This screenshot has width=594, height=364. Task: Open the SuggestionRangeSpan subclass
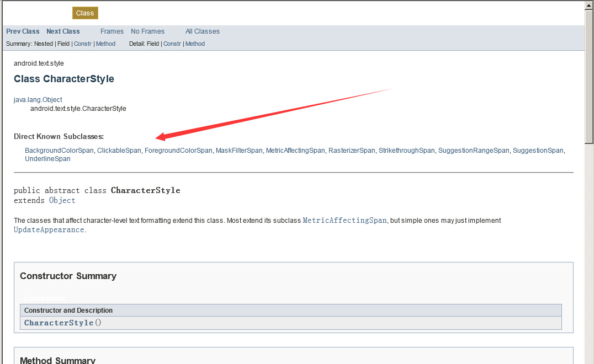pos(474,150)
